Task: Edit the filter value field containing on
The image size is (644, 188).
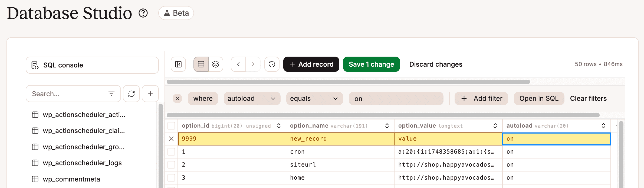Action: pos(396,99)
